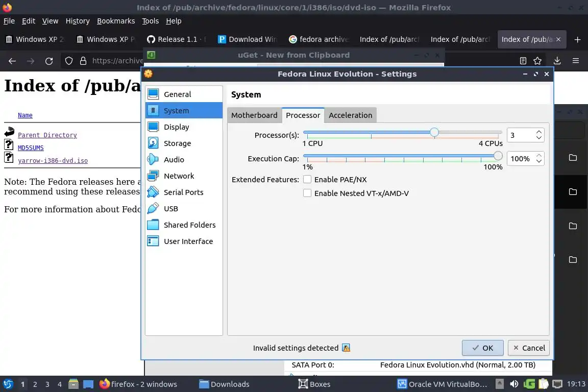
Task: Switch to the fedora archive tab
Action: coord(318,39)
